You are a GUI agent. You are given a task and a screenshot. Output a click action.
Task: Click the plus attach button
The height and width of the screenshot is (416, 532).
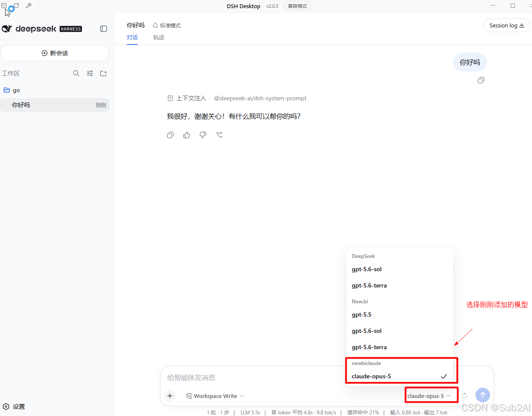170,396
